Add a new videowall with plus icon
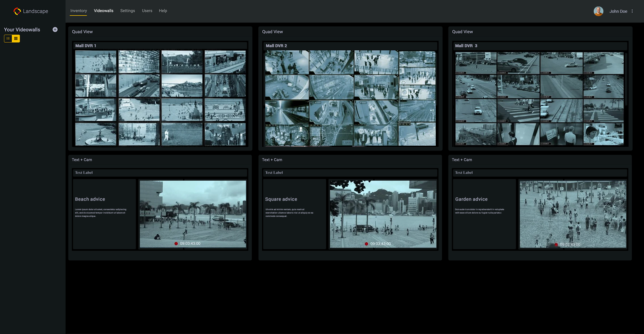 [x=55, y=30]
